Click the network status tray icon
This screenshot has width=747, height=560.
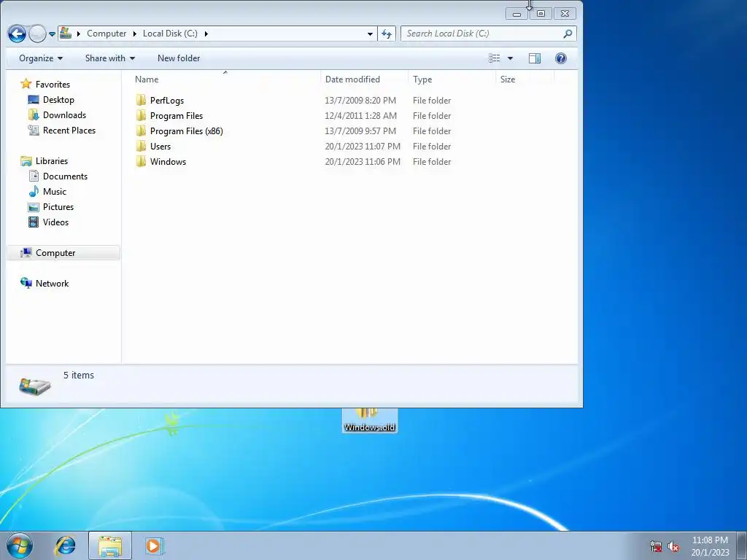click(x=656, y=546)
